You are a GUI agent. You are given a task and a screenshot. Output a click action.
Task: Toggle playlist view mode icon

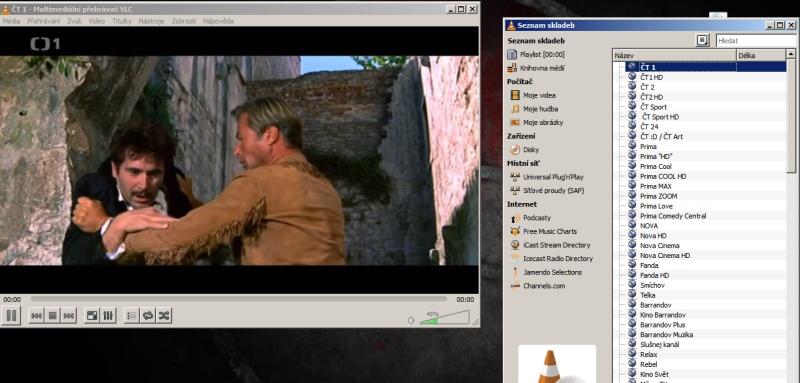click(x=703, y=41)
